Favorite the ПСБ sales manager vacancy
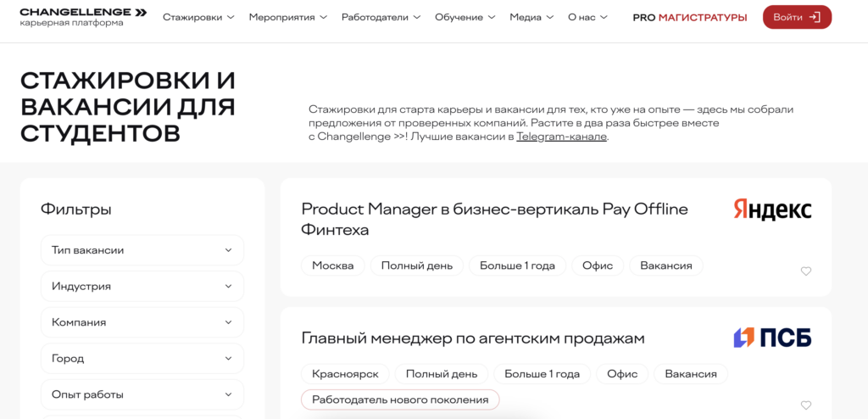 (x=806, y=405)
